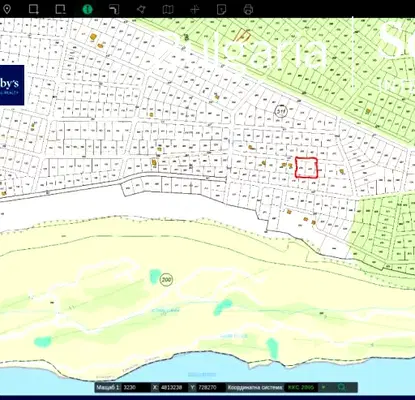Open the map layers icon
This screenshot has height=400, width=415.
(168, 9)
